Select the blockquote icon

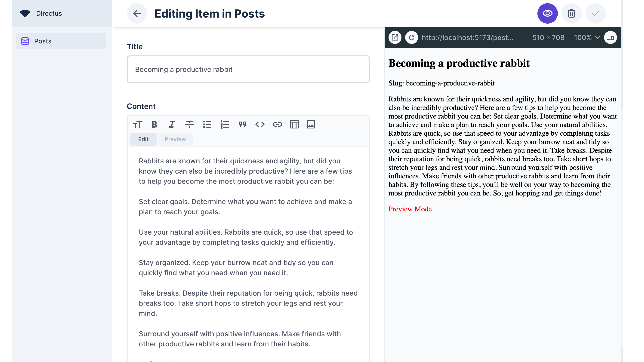242,124
